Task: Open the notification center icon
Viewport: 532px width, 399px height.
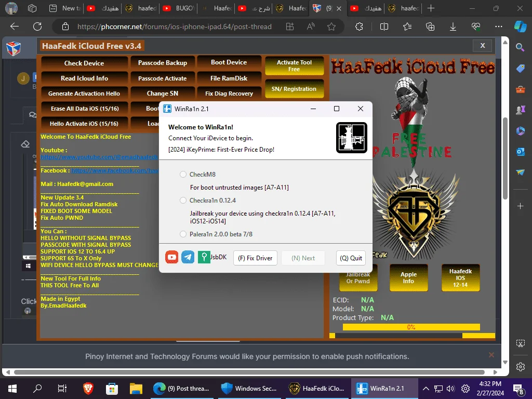Action: 518,389
